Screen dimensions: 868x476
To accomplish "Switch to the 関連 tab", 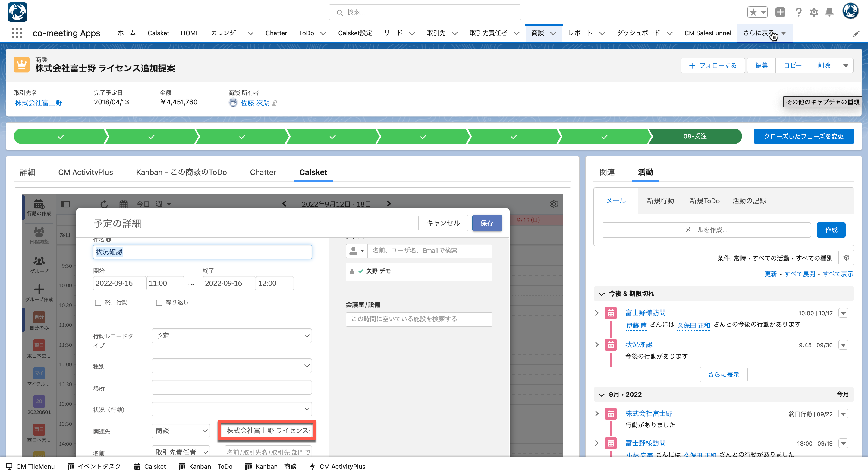I will click(607, 172).
